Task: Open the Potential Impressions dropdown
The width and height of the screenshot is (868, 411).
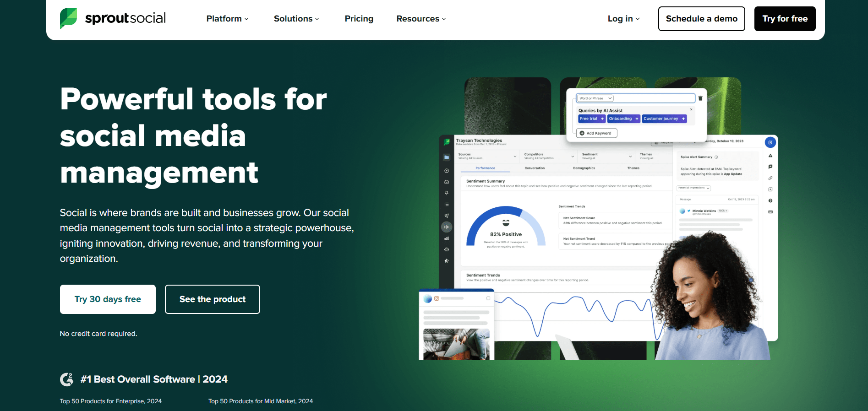Action: [693, 188]
